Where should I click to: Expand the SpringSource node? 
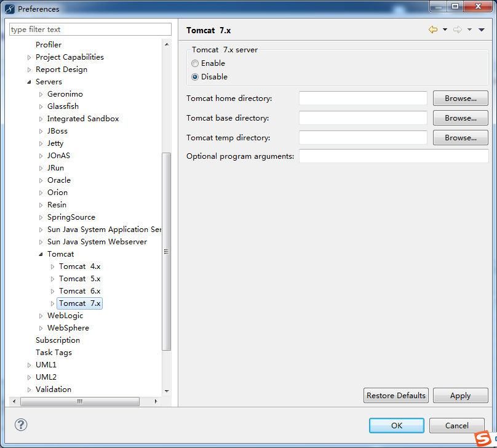click(x=41, y=217)
